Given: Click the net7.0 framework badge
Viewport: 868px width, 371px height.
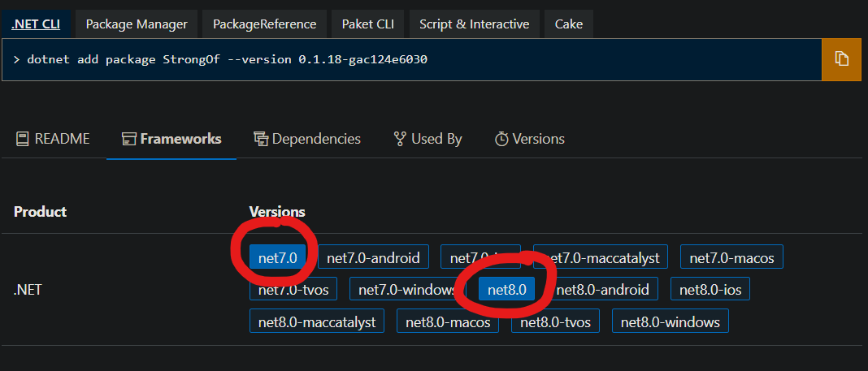Looking at the screenshot, I should pyautogui.click(x=278, y=257).
